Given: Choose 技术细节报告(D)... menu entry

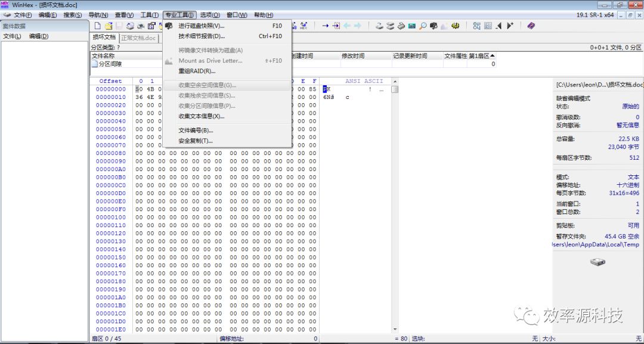Looking at the screenshot, I should click(228, 36).
